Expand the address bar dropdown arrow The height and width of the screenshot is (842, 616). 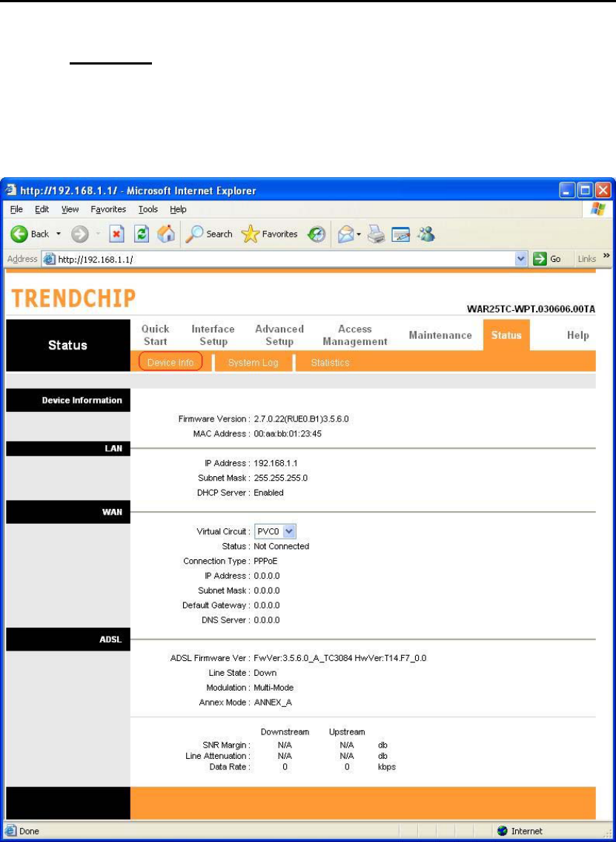pos(520,259)
